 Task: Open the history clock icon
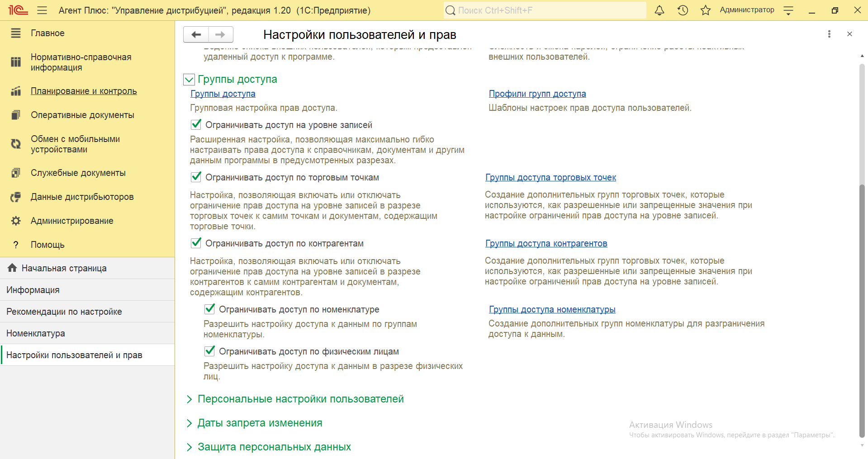(x=683, y=10)
